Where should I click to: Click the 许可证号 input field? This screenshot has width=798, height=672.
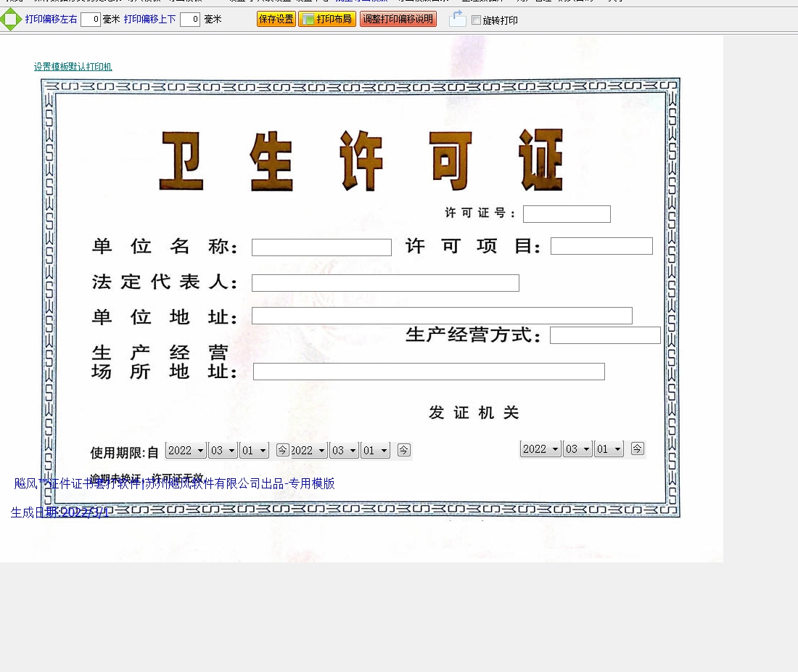[567, 214]
